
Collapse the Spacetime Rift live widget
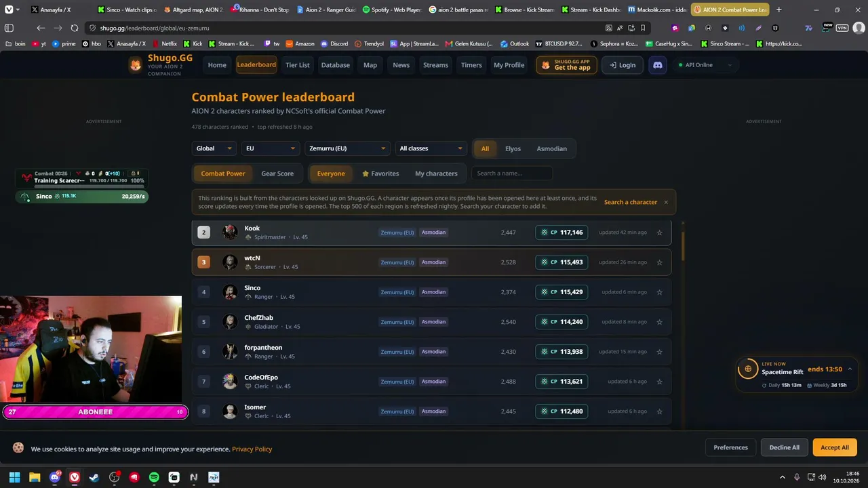(850, 369)
